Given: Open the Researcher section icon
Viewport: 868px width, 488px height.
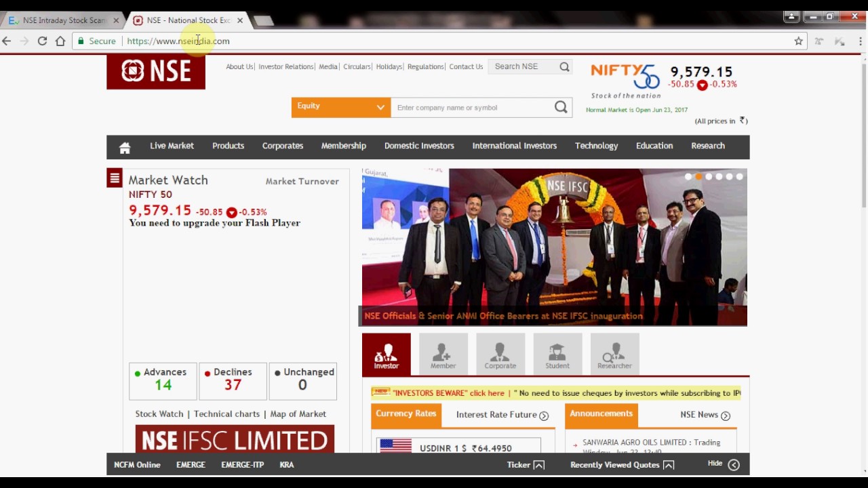Looking at the screenshot, I should point(614,354).
